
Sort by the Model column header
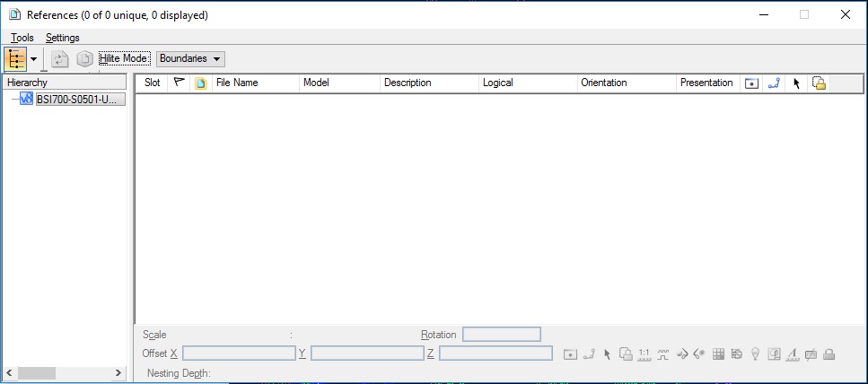pyautogui.click(x=339, y=83)
